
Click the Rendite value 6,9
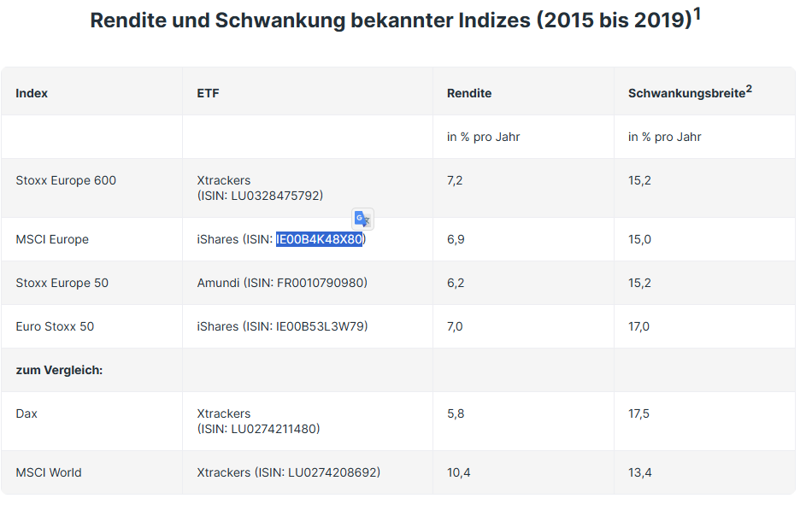[x=456, y=239]
